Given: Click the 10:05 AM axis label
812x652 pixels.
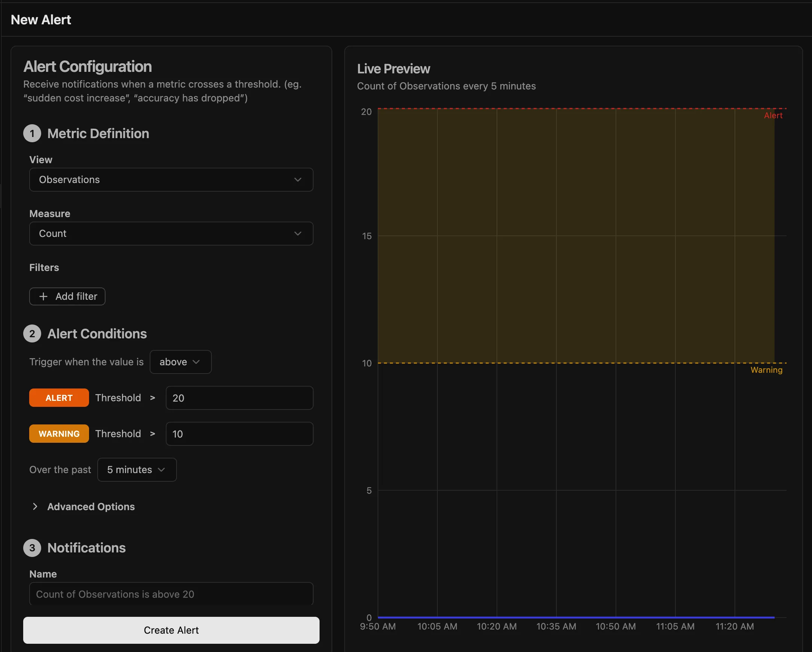Looking at the screenshot, I should point(437,627).
